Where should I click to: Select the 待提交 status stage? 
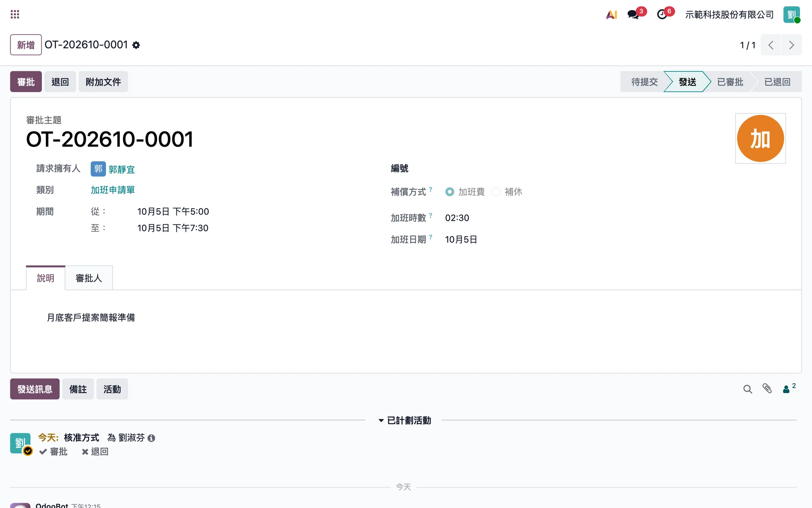tap(644, 82)
